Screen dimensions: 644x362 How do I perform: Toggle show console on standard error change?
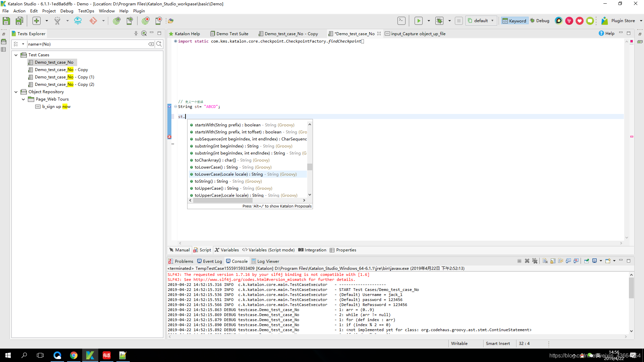(x=576, y=261)
